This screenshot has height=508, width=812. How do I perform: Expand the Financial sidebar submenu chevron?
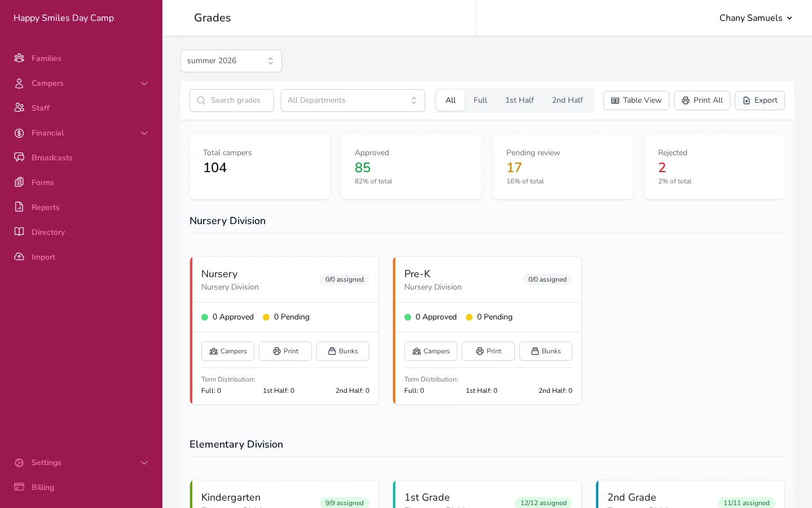(x=144, y=133)
